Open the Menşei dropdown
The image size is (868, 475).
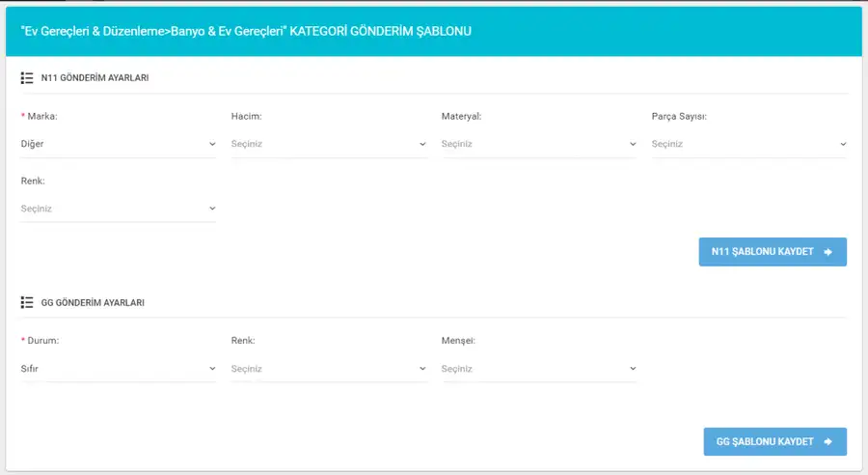click(538, 369)
